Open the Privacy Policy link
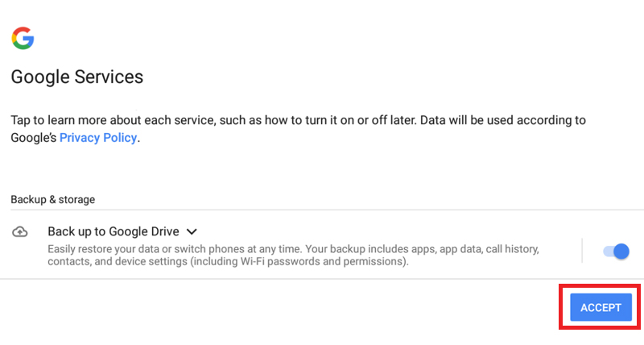 pyautogui.click(x=98, y=137)
